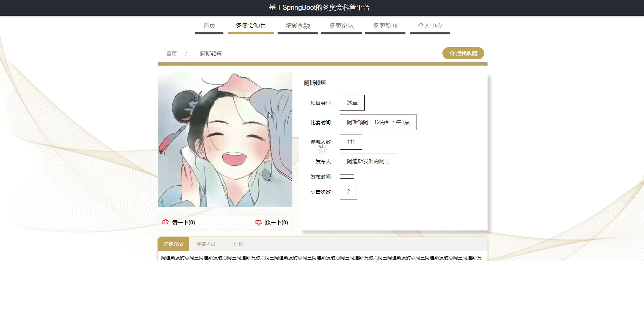Image resolution: width=644 pixels, height=314 pixels.
Task: Open the 首页 navigation menu item
Action: click(209, 26)
